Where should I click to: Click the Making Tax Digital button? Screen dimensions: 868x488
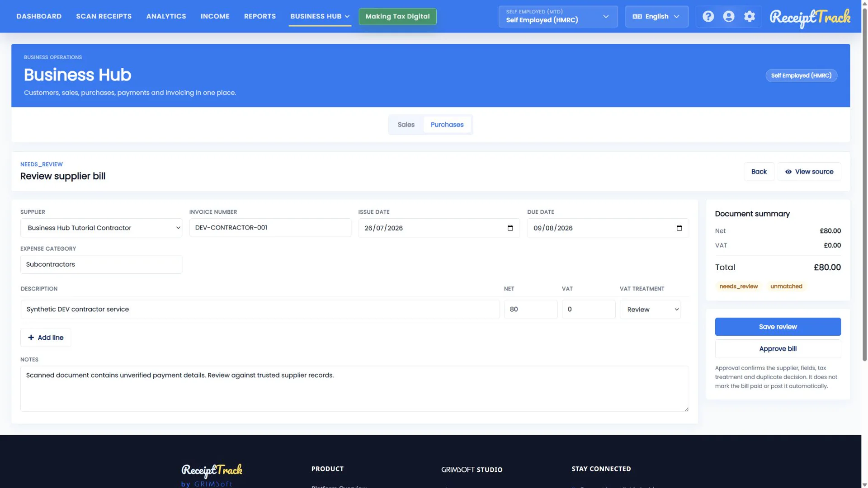[398, 16]
